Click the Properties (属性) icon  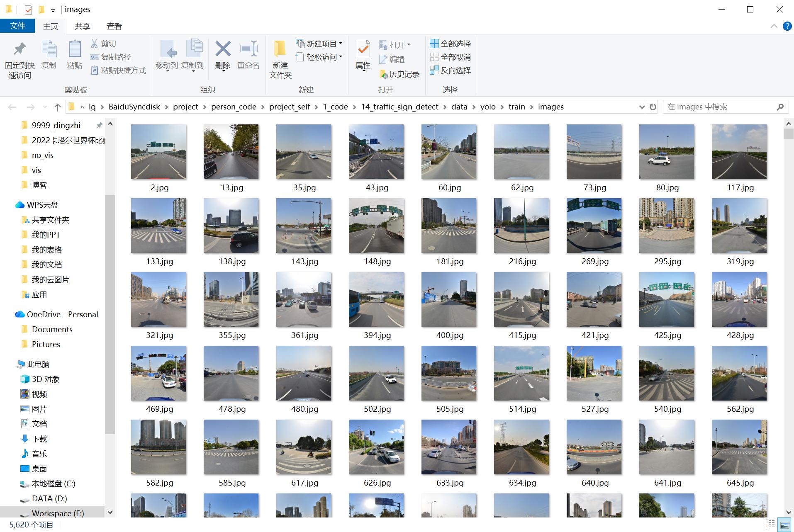(363, 49)
